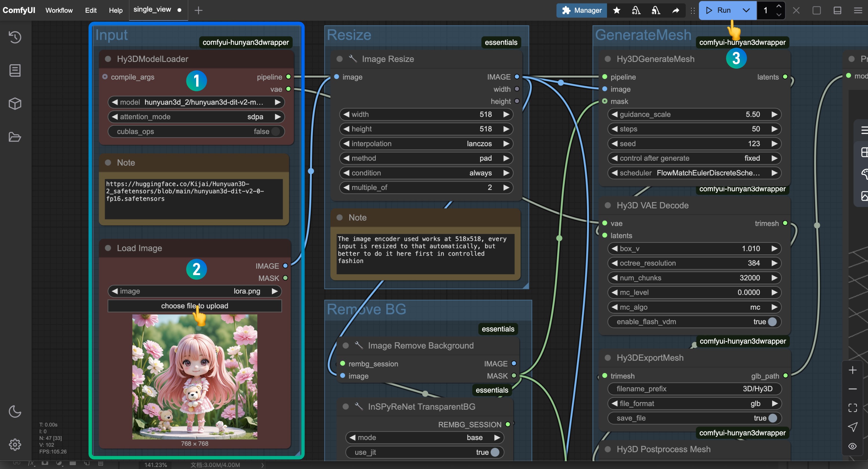
Task: Click the lora.png image thumbnail preview
Action: click(194, 377)
